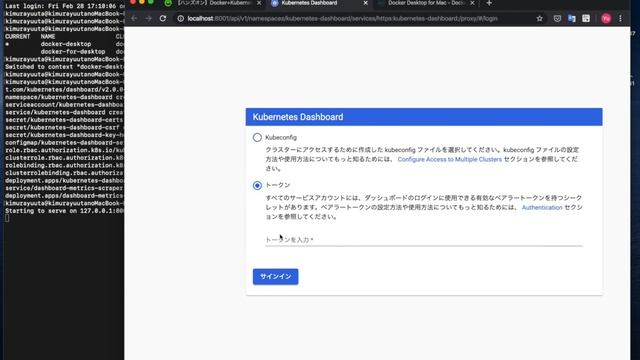
Task: Open a new browser tab
Action: point(489,3)
